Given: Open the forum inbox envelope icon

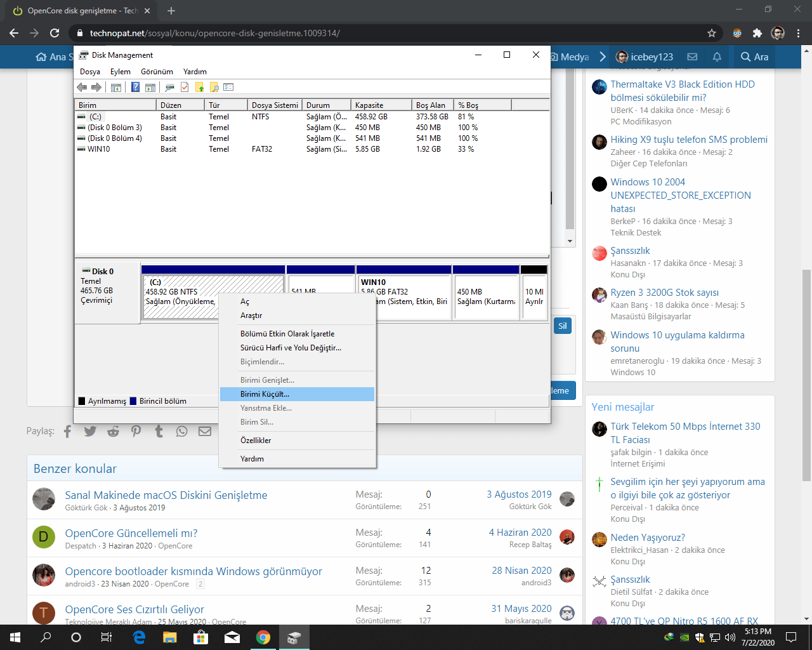Looking at the screenshot, I should (692, 57).
